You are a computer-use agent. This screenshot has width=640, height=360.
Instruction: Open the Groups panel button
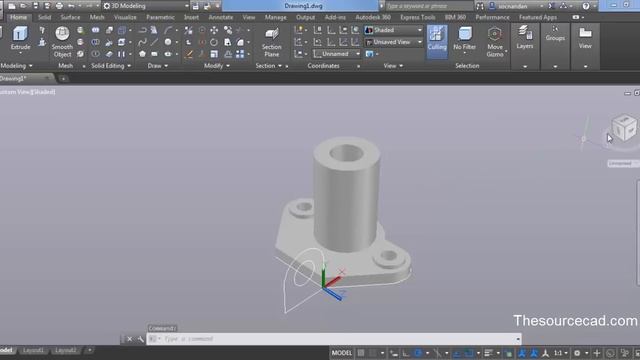click(555, 33)
